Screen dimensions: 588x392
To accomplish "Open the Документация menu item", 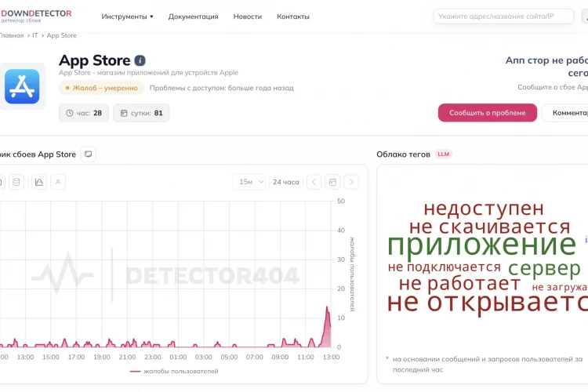I will click(x=193, y=16).
